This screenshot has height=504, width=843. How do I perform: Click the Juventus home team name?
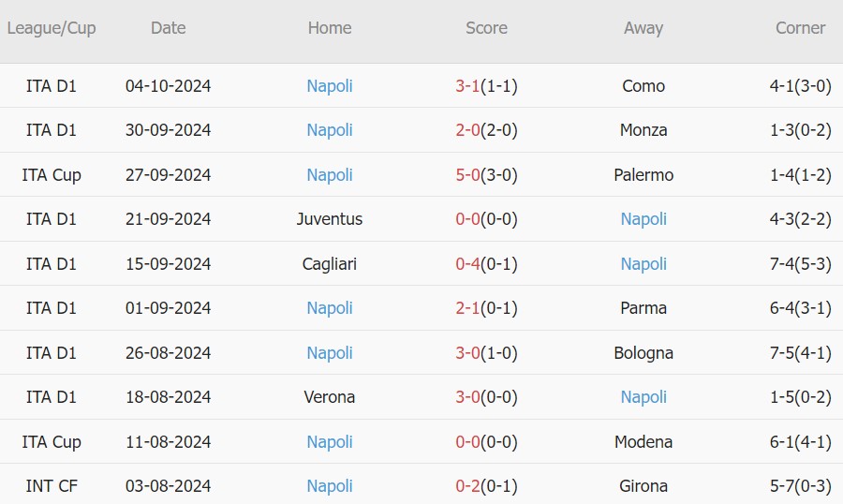pos(330,219)
